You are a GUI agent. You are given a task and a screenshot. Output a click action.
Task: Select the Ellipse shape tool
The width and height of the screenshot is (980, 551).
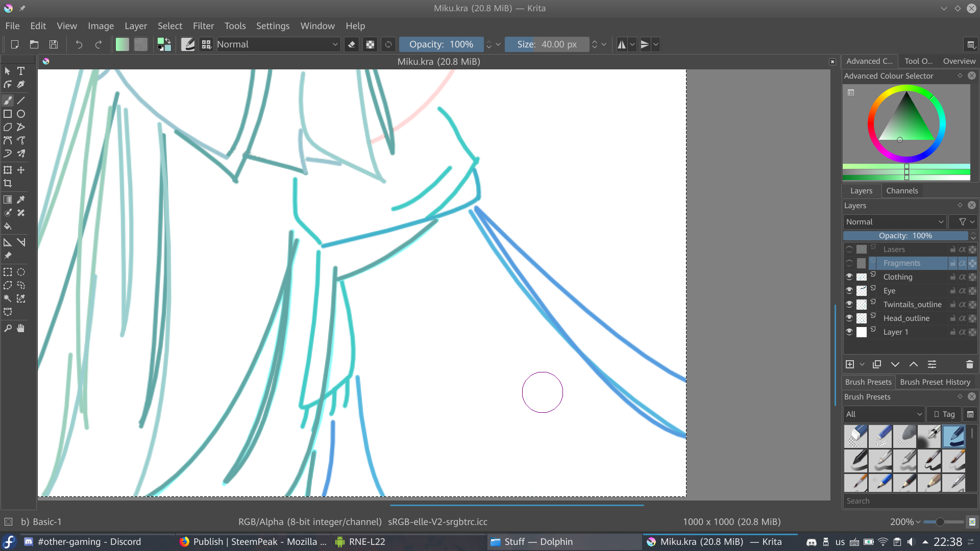21,114
